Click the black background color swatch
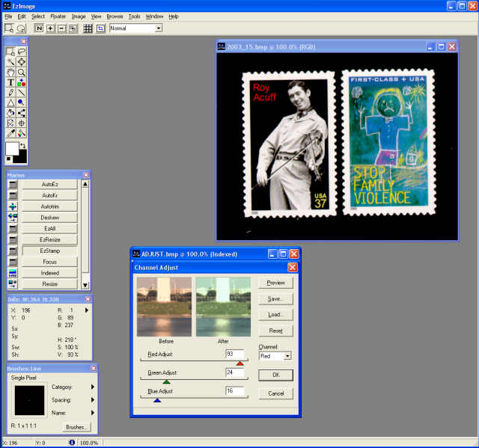This screenshot has height=448, width=479. click(x=22, y=157)
